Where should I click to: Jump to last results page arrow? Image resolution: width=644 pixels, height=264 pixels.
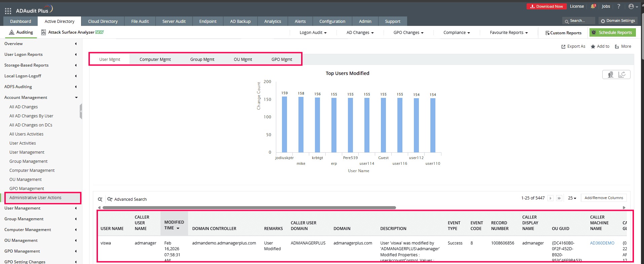pos(559,198)
